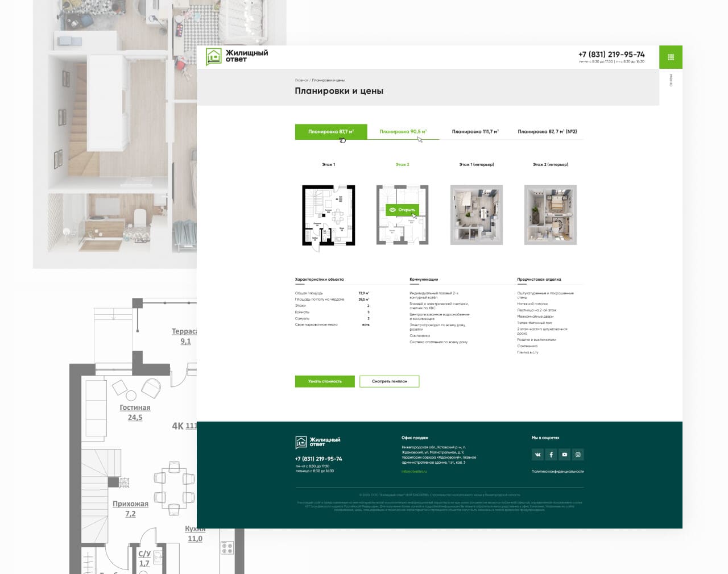Open the Этаж 1 floor plan thumbnail
This screenshot has height=574, width=728.
[x=329, y=215]
